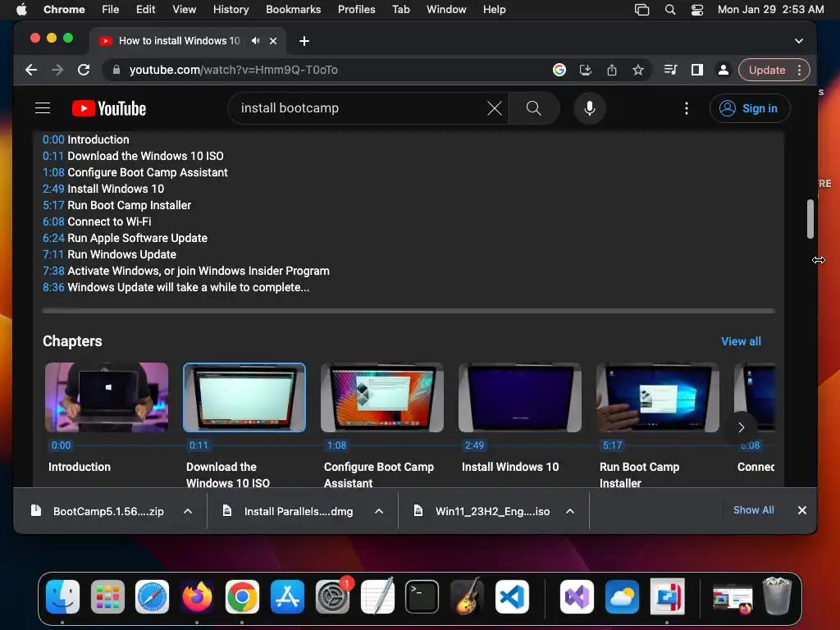The image size is (840, 630).
Task: Bookmark this tab with the star icon
Action: tap(637, 70)
